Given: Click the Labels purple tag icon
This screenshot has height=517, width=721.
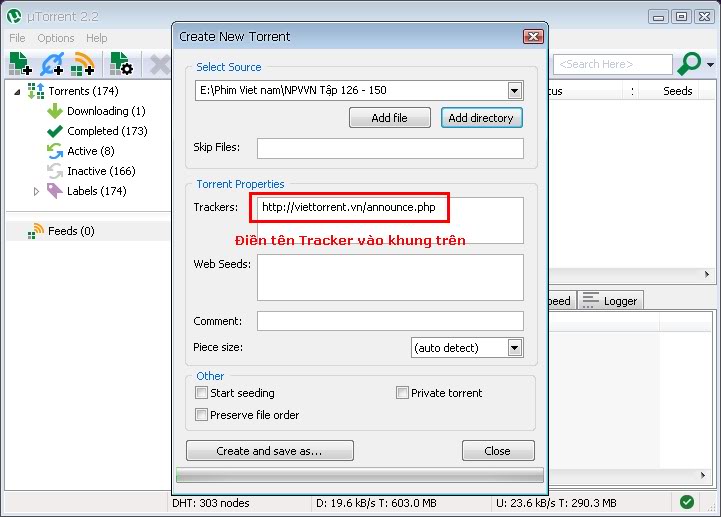Looking at the screenshot, I should (55, 191).
